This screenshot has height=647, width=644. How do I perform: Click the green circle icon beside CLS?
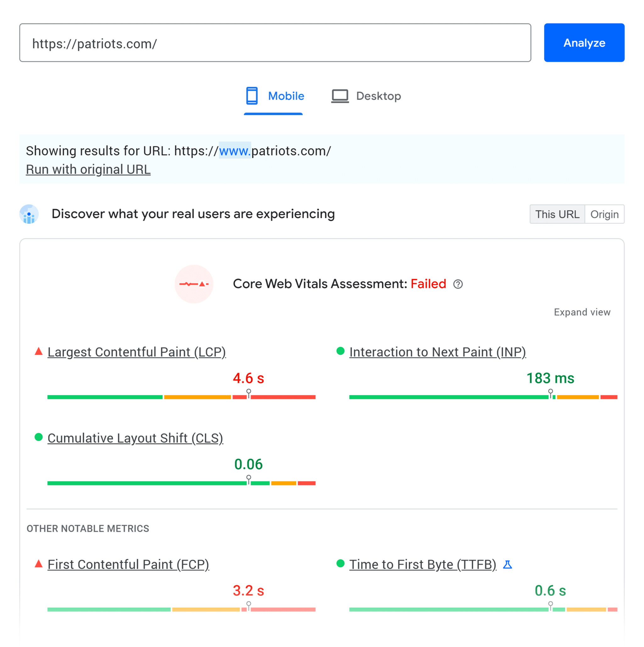[x=39, y=437]
